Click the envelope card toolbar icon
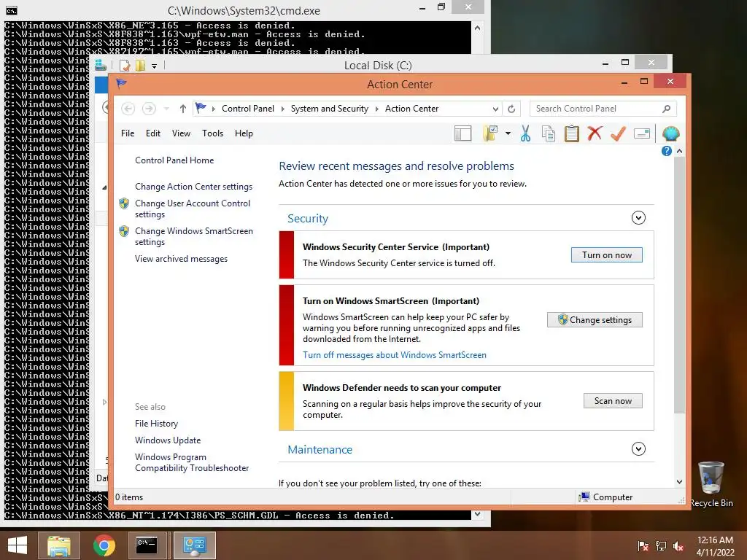Screen dimensions: 747x560 (x=642, y=134)
